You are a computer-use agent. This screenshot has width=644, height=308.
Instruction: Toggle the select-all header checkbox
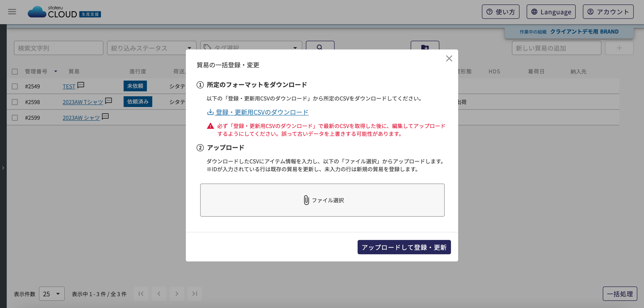[x=15, y=71]
